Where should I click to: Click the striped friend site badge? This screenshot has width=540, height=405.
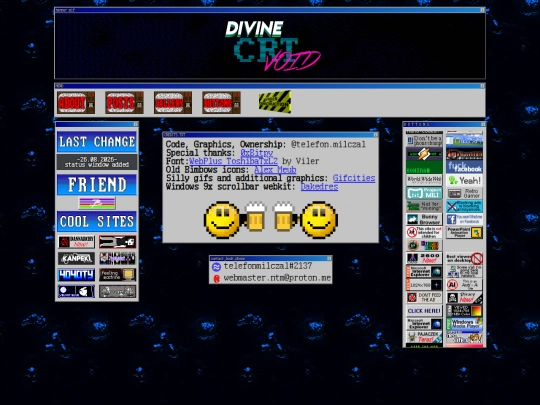coord(97,203)
